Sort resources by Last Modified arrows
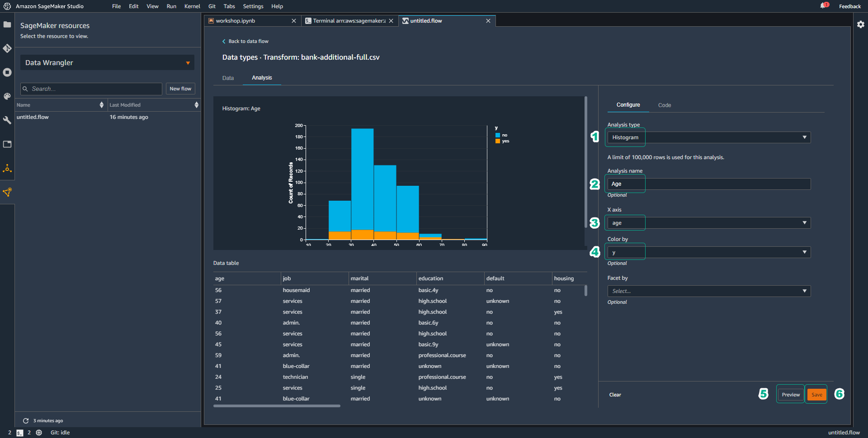 click(x=196, y=105)
